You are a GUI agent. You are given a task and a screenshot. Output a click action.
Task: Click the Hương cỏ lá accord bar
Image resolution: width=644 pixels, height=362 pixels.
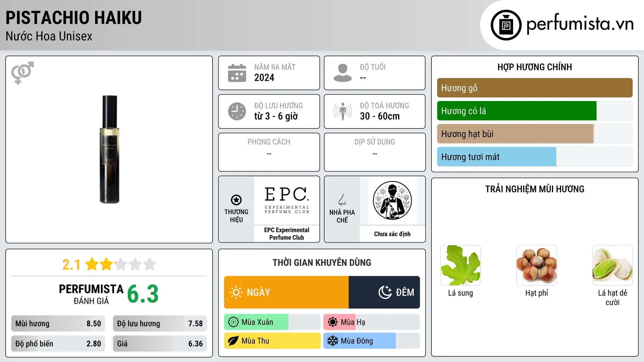coord(535,111)
